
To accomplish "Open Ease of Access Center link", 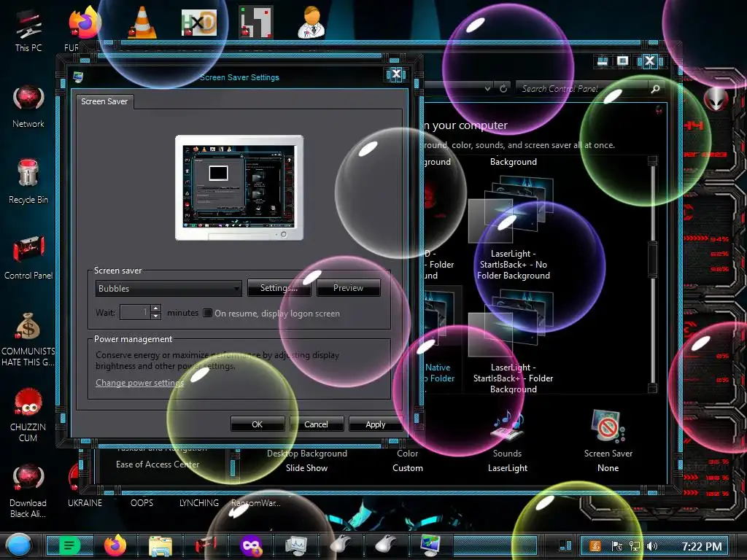I will (x=158, y=464).
